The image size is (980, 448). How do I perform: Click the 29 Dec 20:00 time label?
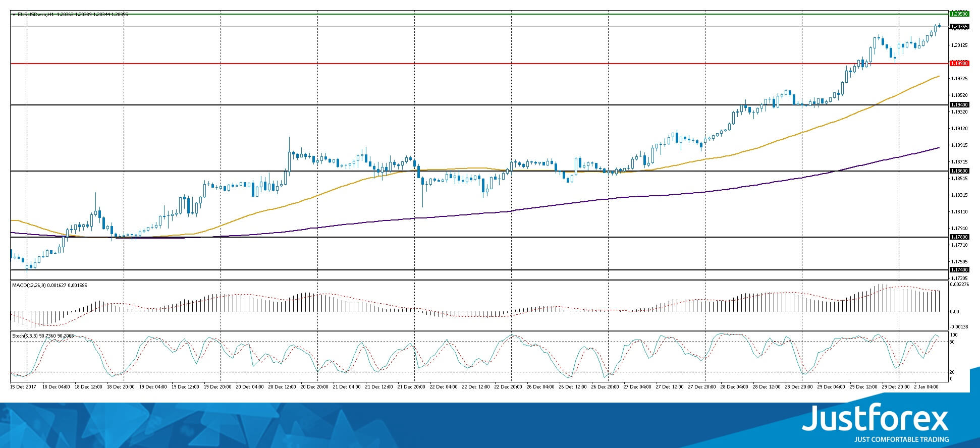(896, 387)
